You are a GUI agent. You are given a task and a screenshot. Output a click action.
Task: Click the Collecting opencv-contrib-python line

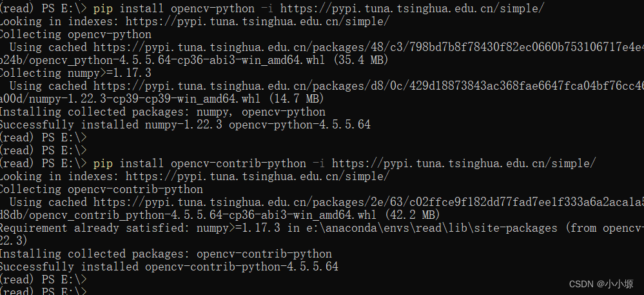tap(101, 189)
